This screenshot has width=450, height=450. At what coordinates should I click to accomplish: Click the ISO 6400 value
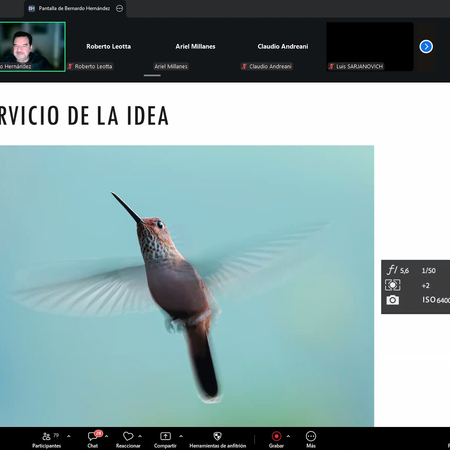coord(436,300)
